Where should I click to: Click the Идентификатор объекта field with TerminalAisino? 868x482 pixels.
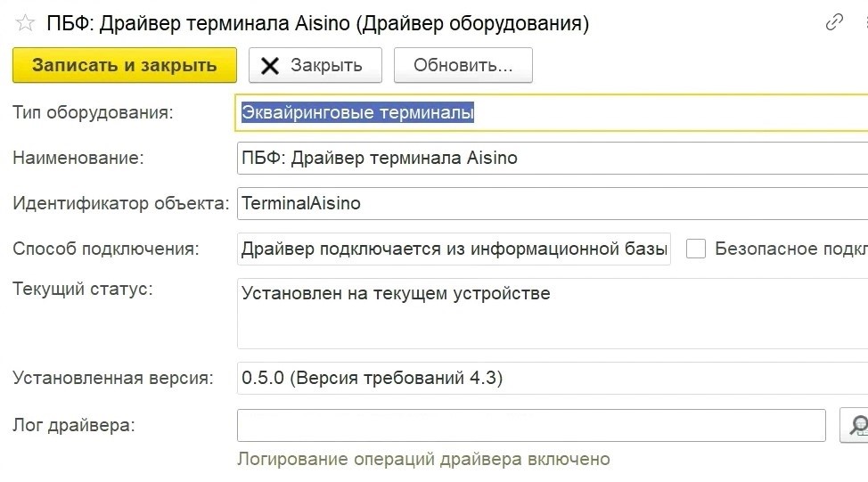tap(553, 203)
